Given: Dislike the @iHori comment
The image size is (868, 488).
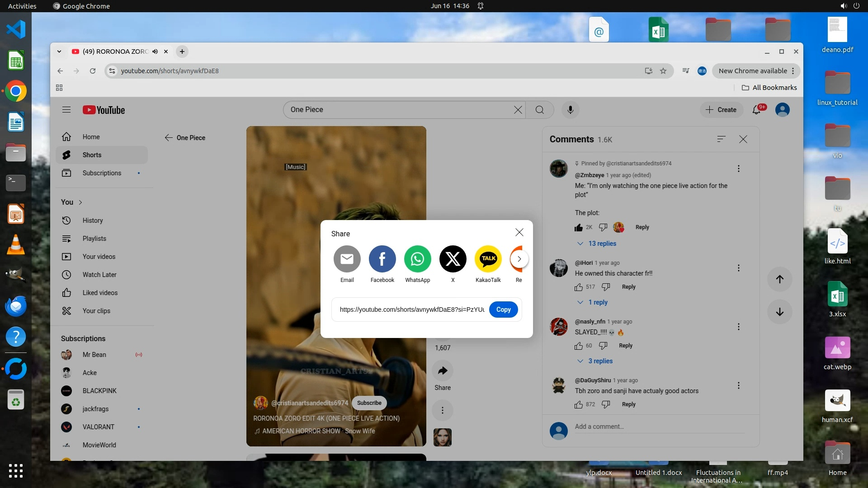Looking at the screenshot, I should click(606, 287).
